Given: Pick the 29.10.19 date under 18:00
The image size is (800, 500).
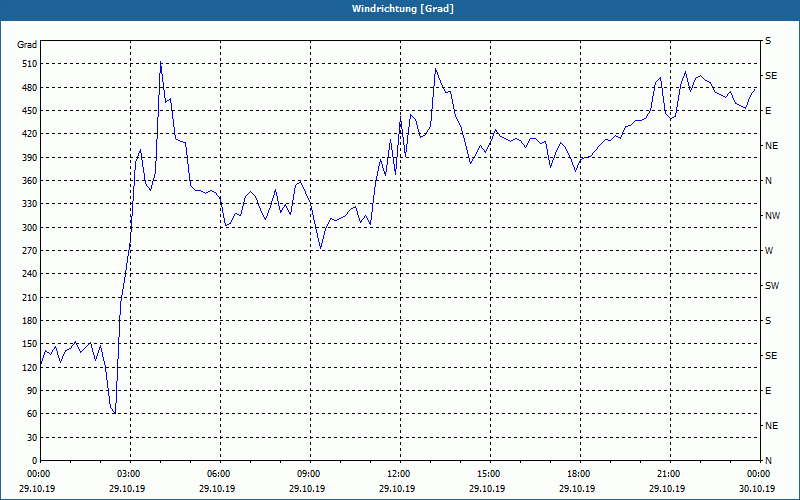Looking at the screenshot, I should [x=577, y=488].
